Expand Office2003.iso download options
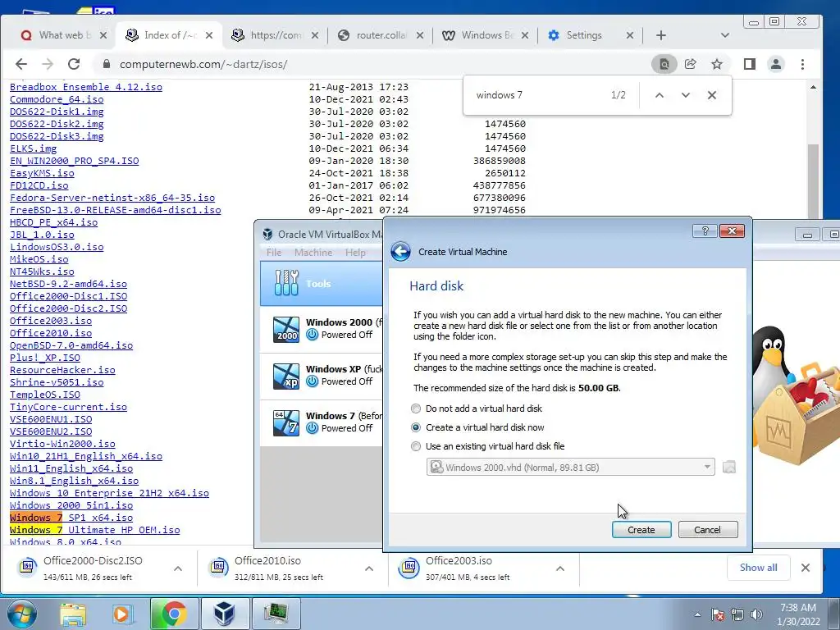840x630 pixels. [560, 568]
